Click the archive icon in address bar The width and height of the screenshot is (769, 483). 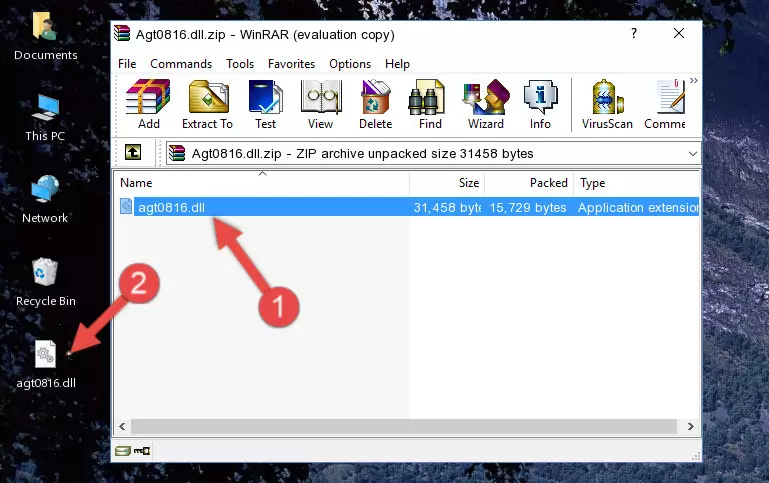click(x=177, y=153)
